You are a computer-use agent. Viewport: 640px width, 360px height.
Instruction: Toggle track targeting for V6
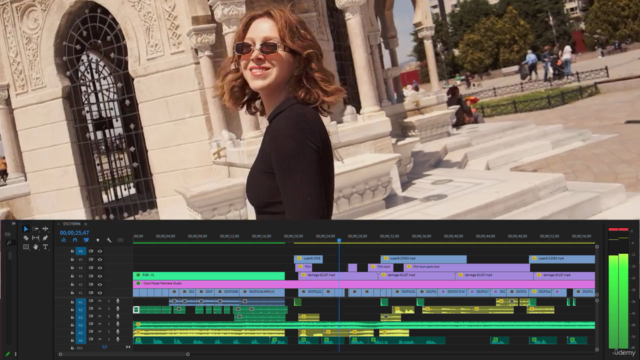point(80,251)
